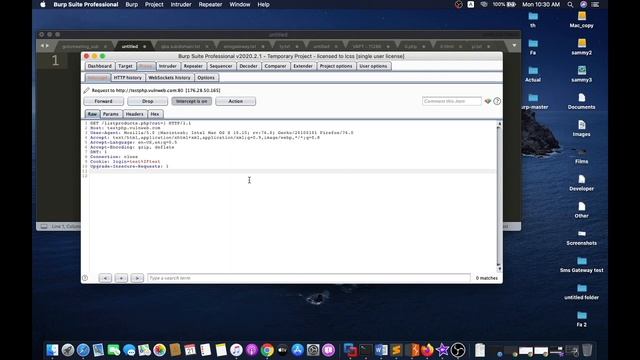
Task: Open Photos app in the Dock
Action: coord(160,350)
